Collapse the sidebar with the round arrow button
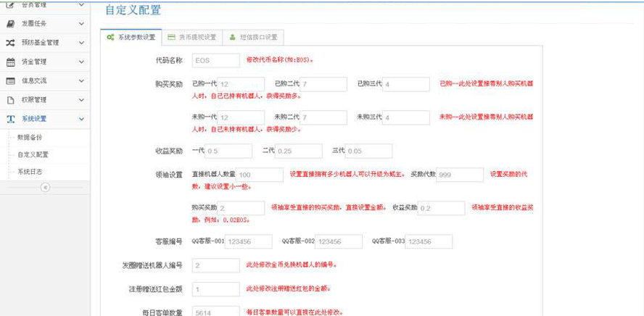Viewport: 644px width, 316px height. click(x=45, y=187)
